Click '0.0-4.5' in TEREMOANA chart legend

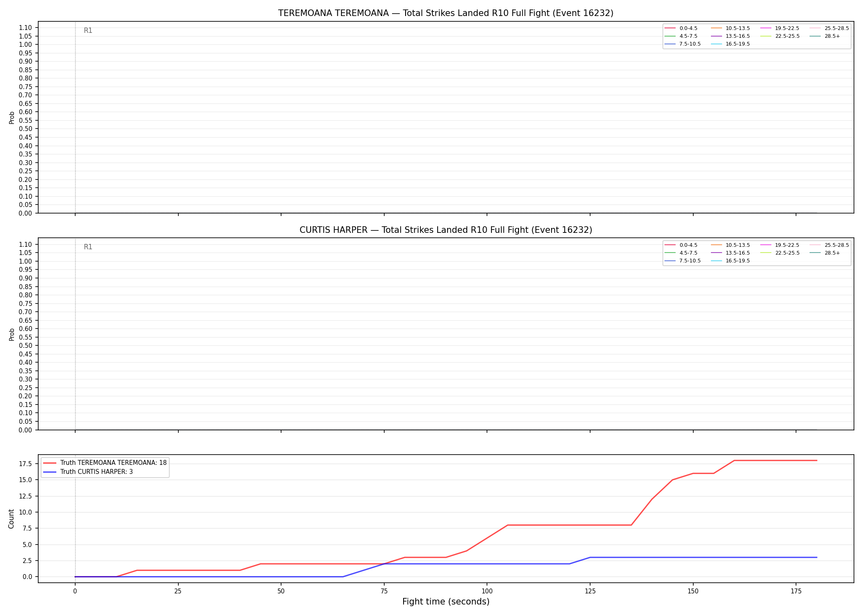coord(688,28)
